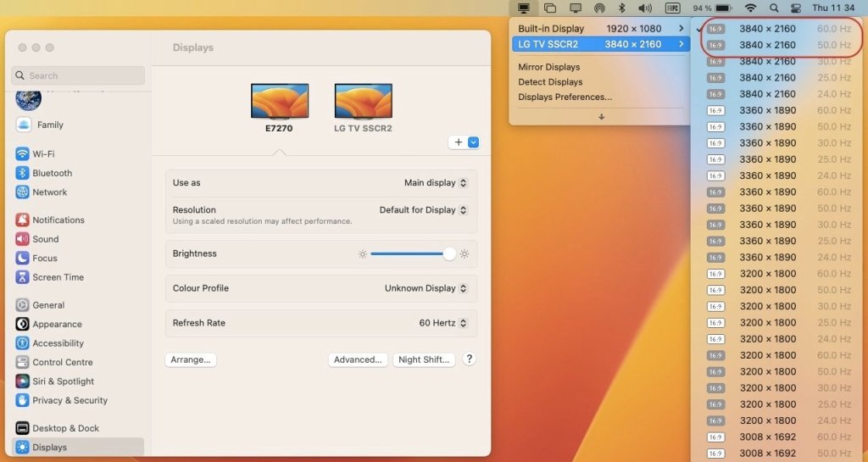Open Night Shift... settings

pos(423,359)
